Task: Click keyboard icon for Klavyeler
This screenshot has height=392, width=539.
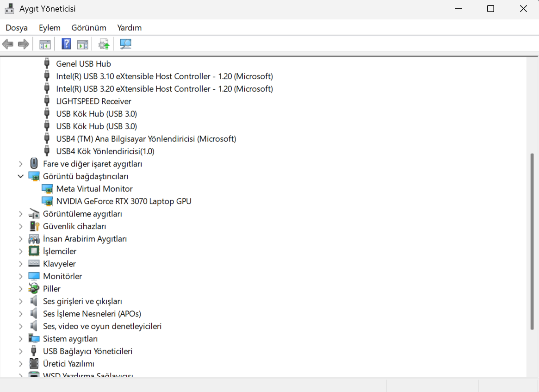Action: click(34, 263)
